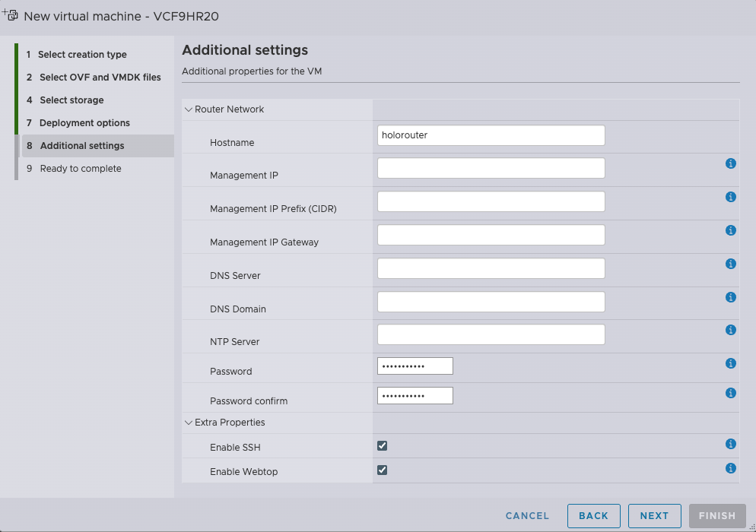Image resolution: width=756 pixels, height=532 pixels.
Task: Click into the Hostname input field
Action: tap(491, 135)
